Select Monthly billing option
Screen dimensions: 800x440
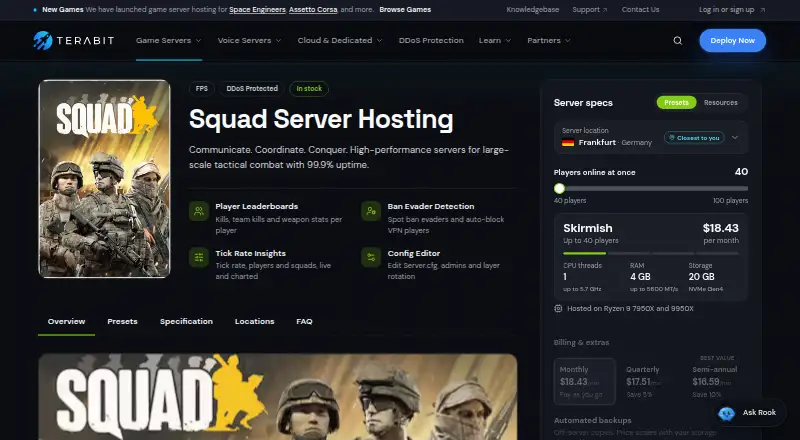tap(585, 381)
